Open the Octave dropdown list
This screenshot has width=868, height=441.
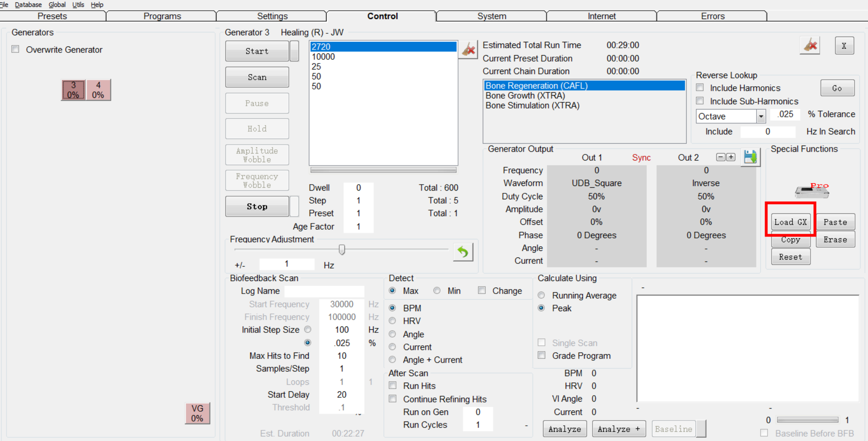click(760, 116)
